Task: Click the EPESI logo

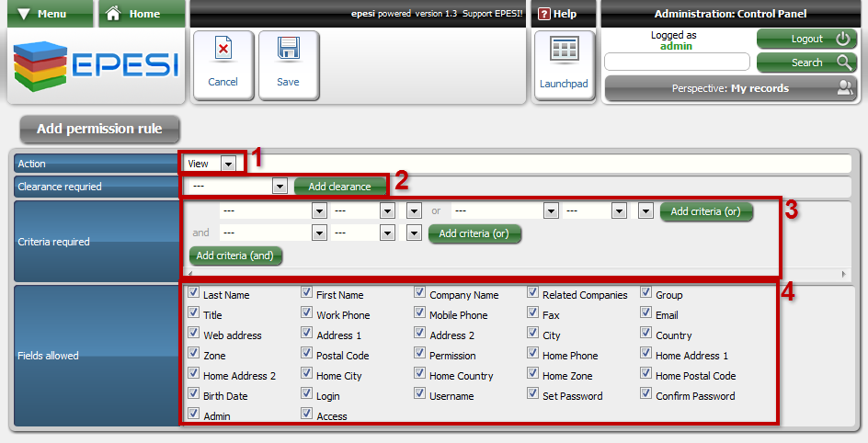Action: [97, 66]
